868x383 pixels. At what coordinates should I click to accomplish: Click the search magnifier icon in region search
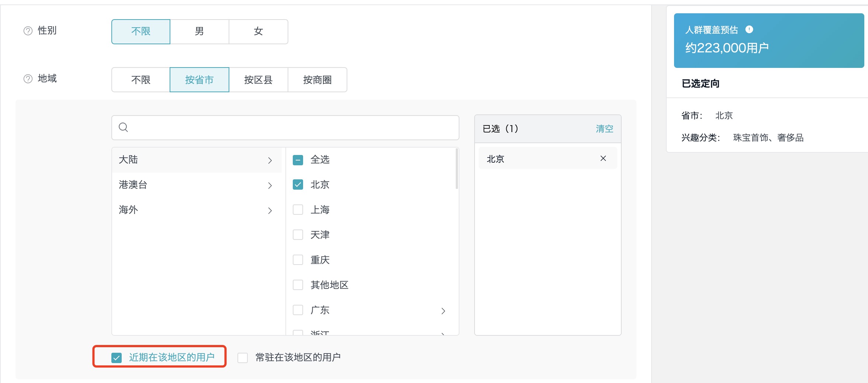pos(124,127)
